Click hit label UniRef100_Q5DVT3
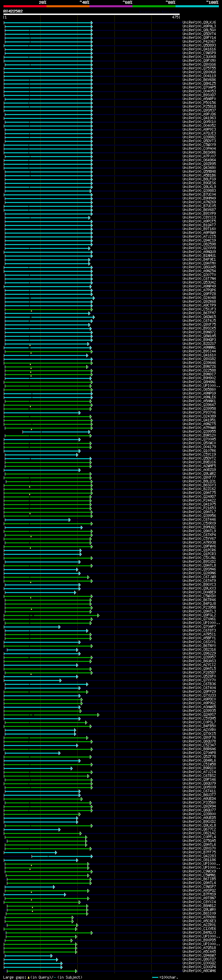Image resolution: width=222 pixels, height=980 pixels. [x=199, y=141]
